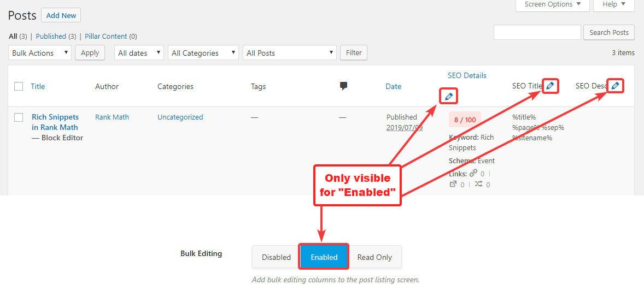This screenshot has height=303, width=644.
Task: Expand the All Posts filter dropdown
Action: (289, 53)
